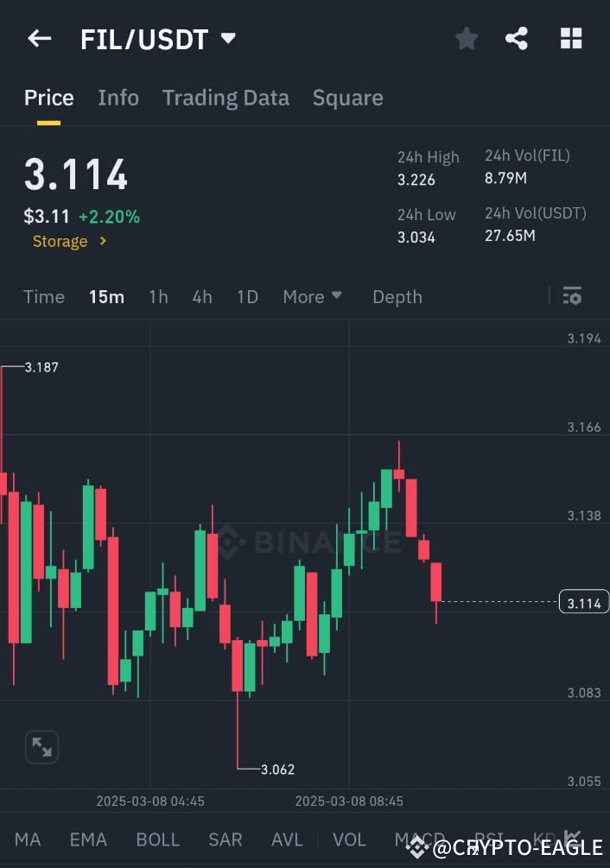Switch to the Trading Data tab

pos(226,98)
